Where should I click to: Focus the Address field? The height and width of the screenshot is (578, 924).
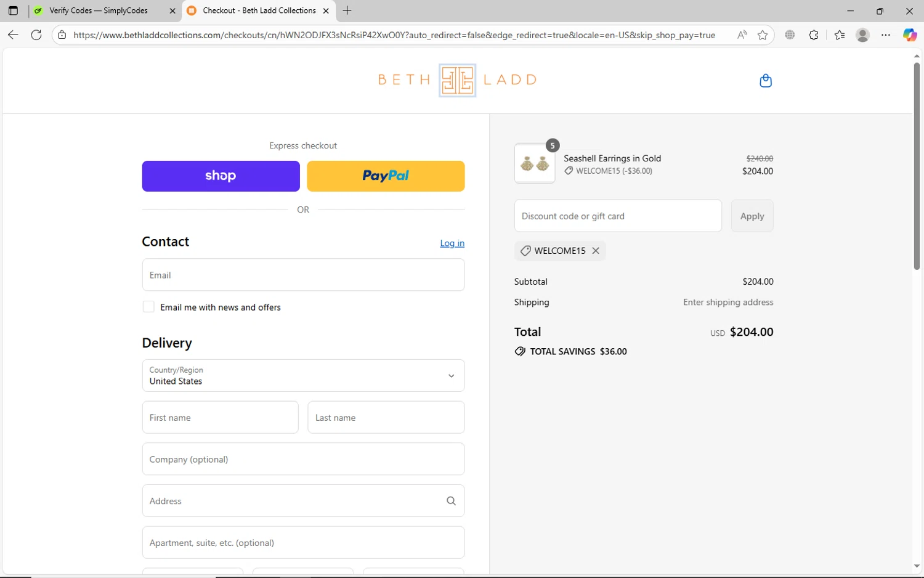point(303,501)
